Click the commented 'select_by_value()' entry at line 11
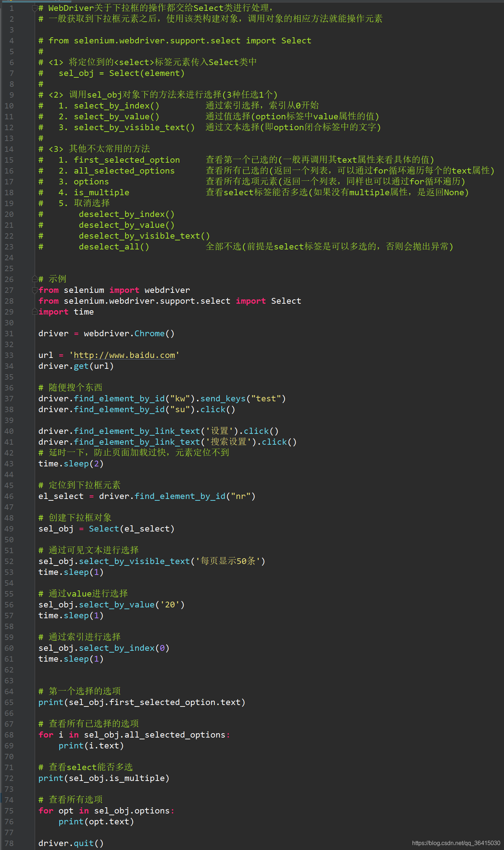The width and height of the screenshot is (504, 850). (117, 116)
